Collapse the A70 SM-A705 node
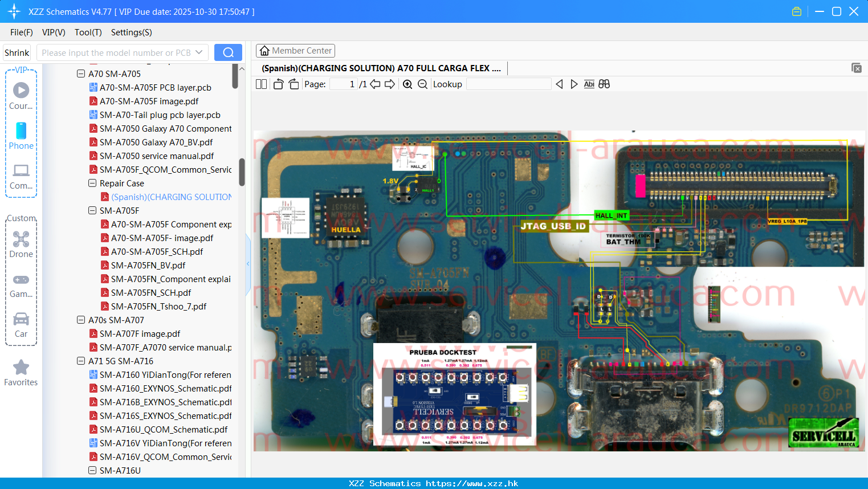The width and height of the screenshot is (868, 489). pyautogui.click(x=81, y=74)
